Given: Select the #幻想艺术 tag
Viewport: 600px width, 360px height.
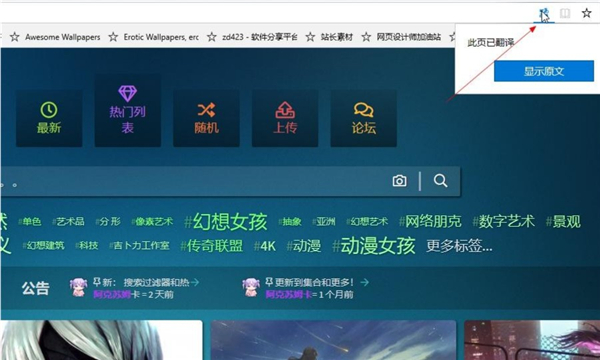Looking at the screenshot, I should click(x=367, y=222).
